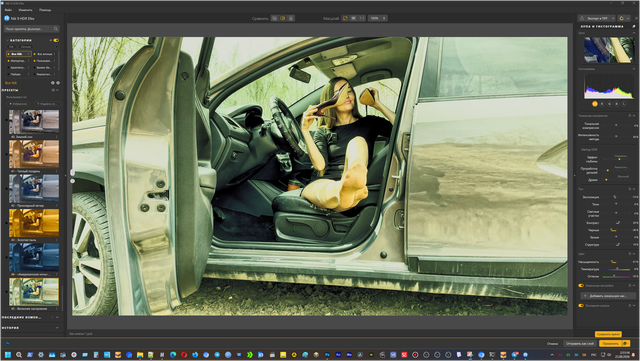Click the 1:1 zoom icon
This screenshot has height=361, width=640.
coord(362,18)
